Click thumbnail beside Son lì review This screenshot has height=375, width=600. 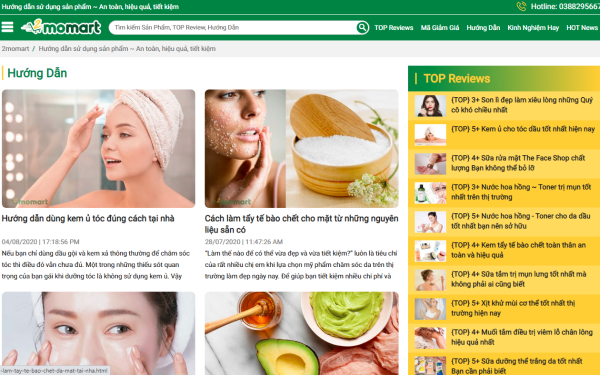pos(430,106)
